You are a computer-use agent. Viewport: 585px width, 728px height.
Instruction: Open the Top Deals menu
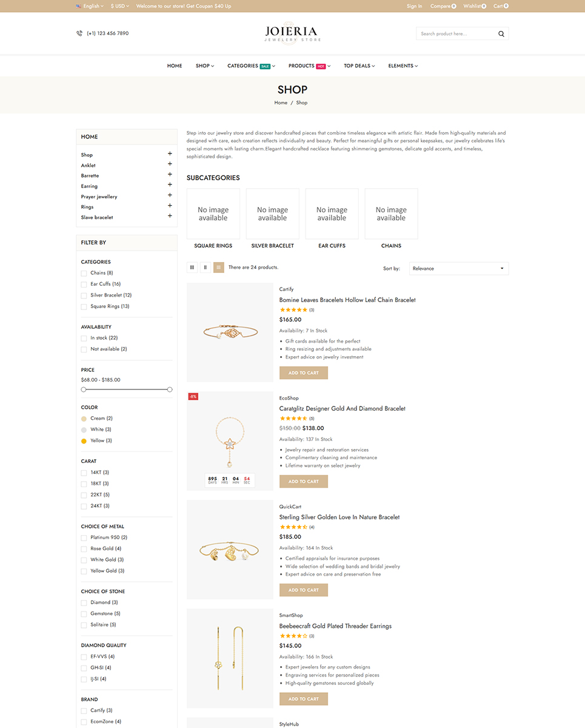(359, 66)
